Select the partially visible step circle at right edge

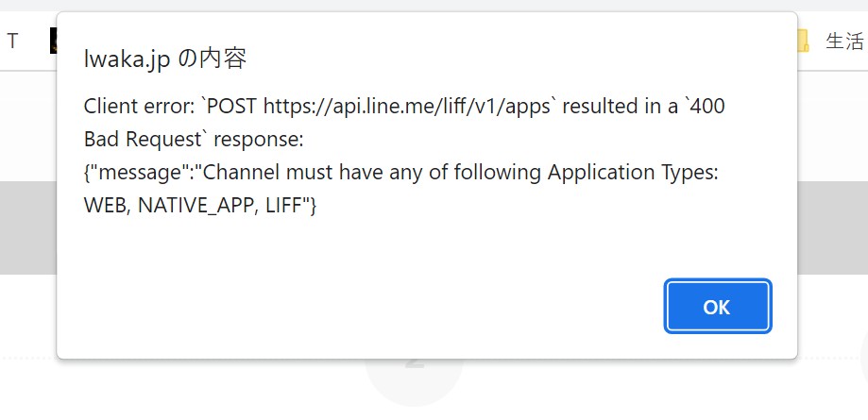864,357
